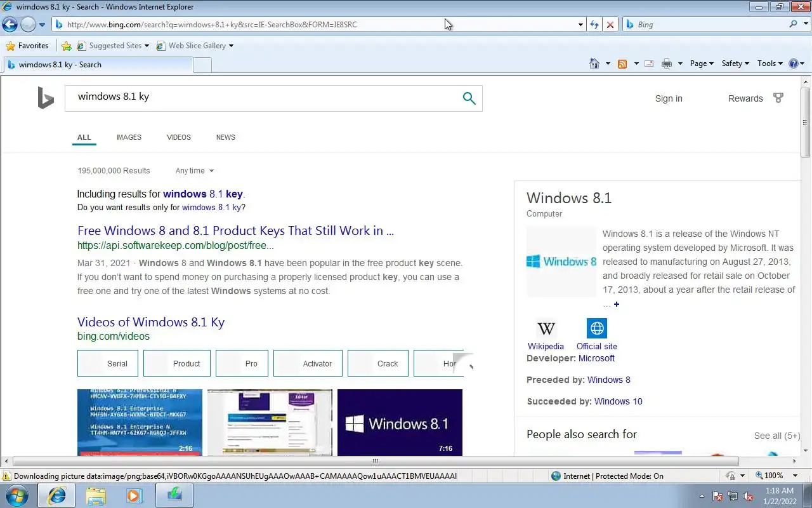Screen dimensions: 812x508
Task: Click the Official site globe icon
Action: [x=597, y=328]
